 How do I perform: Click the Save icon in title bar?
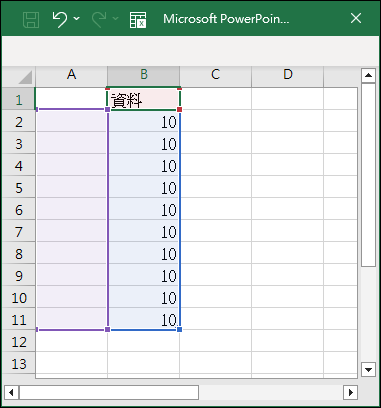[x=31, y=19]
